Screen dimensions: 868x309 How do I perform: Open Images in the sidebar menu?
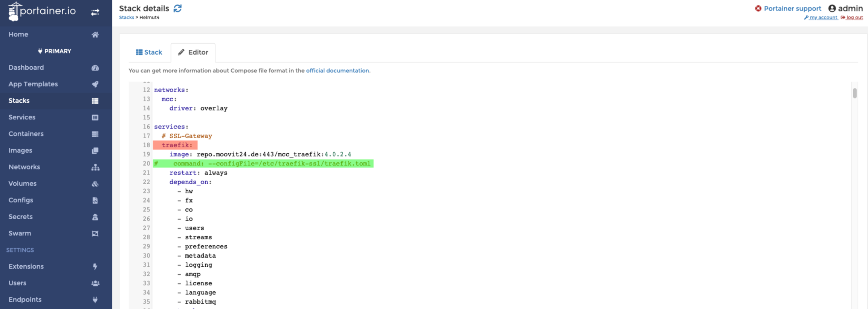tap(20, 150)
